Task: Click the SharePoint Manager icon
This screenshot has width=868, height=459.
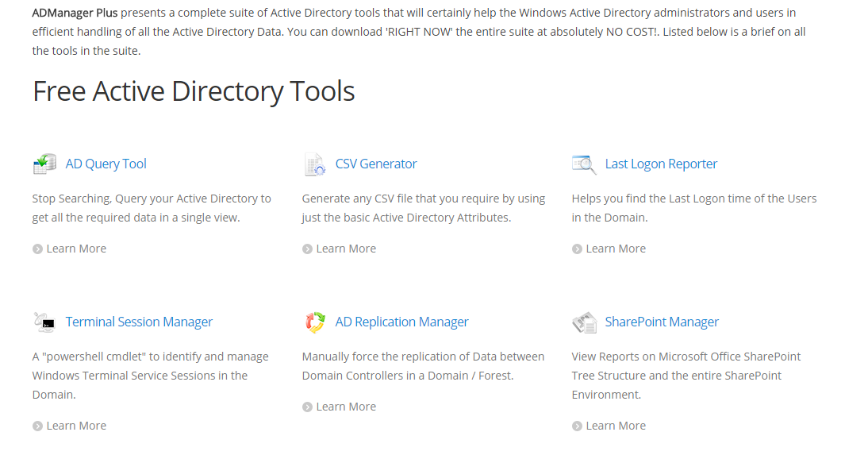Action: click(x=585, y=322)
